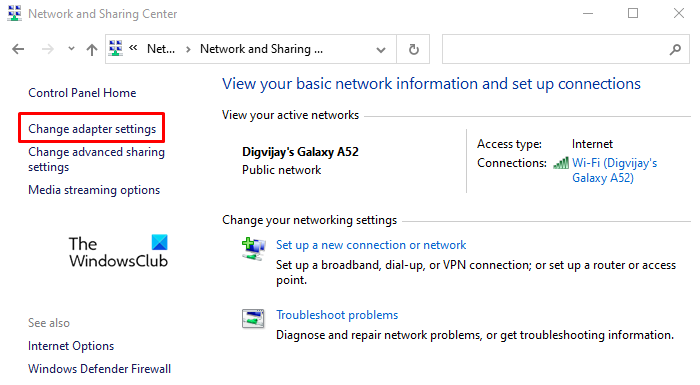Select "Digvijay's Galaxy A52" network name
Image resolution: width=700 pixels, height=385 pixels.
300,152
